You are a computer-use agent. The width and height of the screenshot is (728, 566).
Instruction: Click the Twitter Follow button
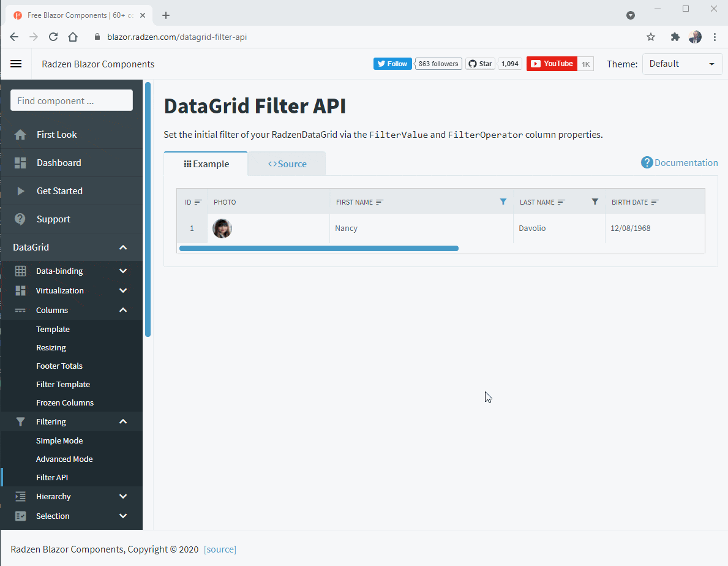click(392, 64)
